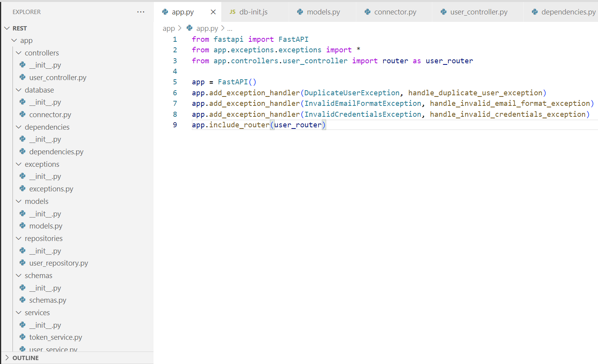The image size is (598, 364).
Task: Click 'user_router' on code line 3
Action: click(x=449, y=61)
